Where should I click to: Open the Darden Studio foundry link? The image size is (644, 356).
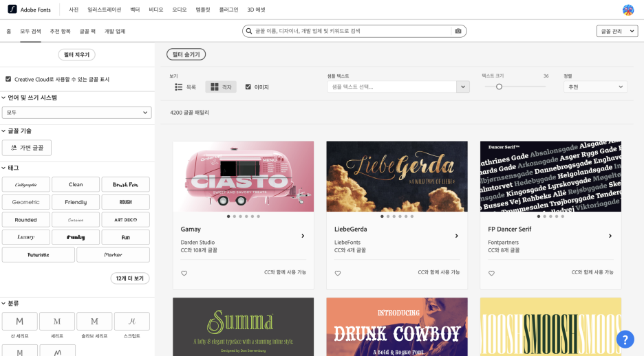pyautogui.click(x=197, y=243)
